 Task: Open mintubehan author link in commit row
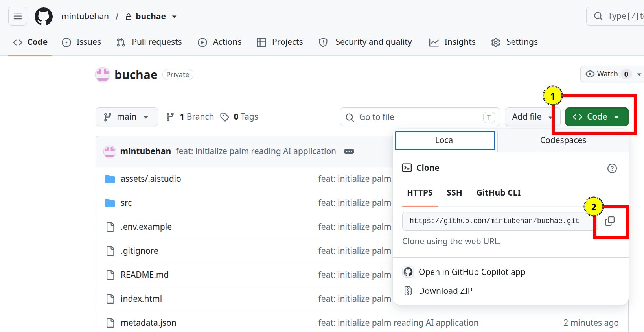tap(145, 151)
